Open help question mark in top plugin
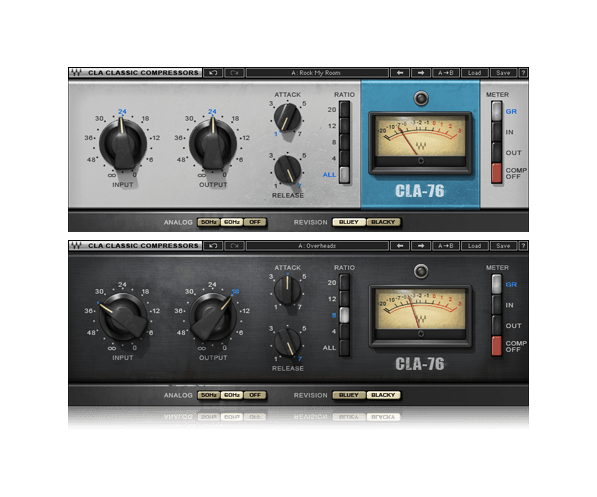Screen dimensions: 597x497 [523, 73]
